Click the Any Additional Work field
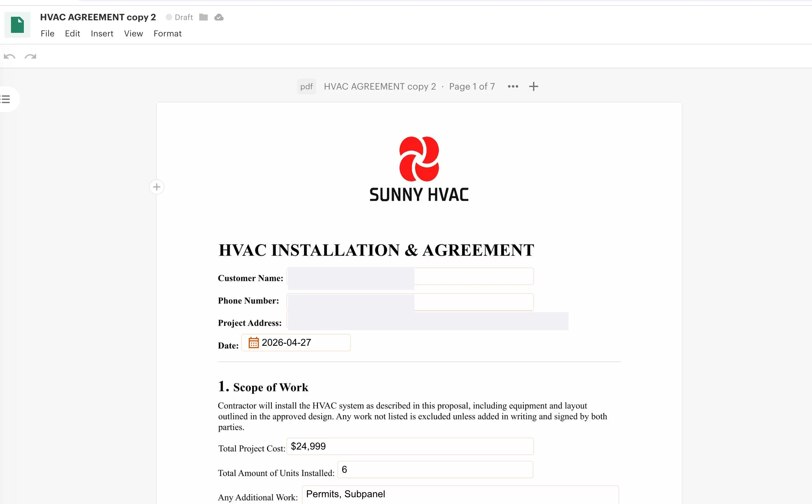The height and width of the screenshot is (504, 812). click(x=460, y=494)
